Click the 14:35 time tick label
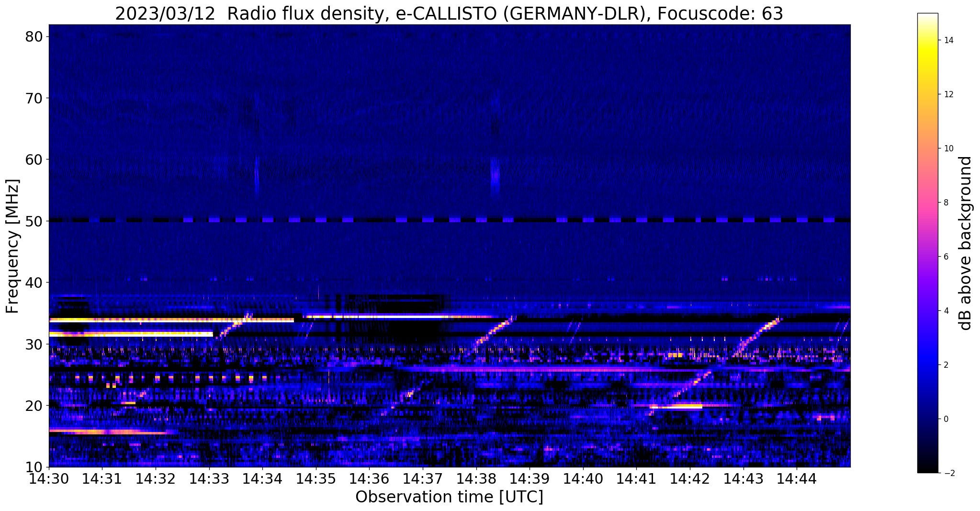 (316, 479)
